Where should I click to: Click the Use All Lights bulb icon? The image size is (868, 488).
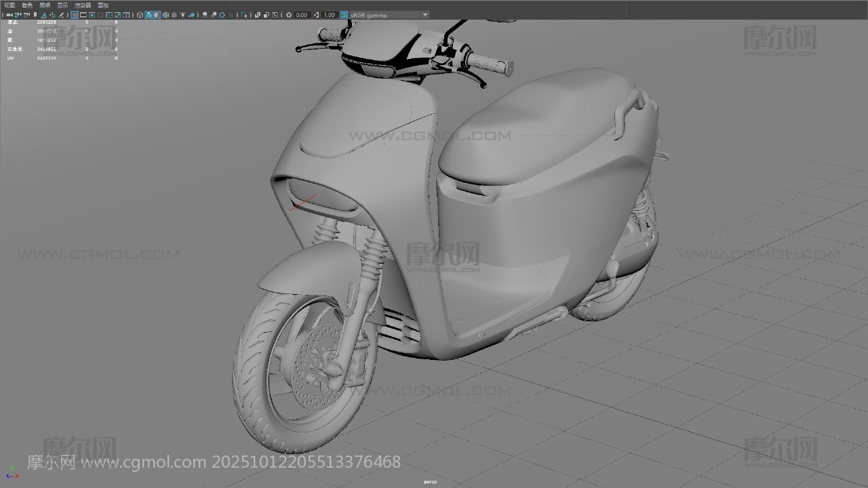(182, 15)
